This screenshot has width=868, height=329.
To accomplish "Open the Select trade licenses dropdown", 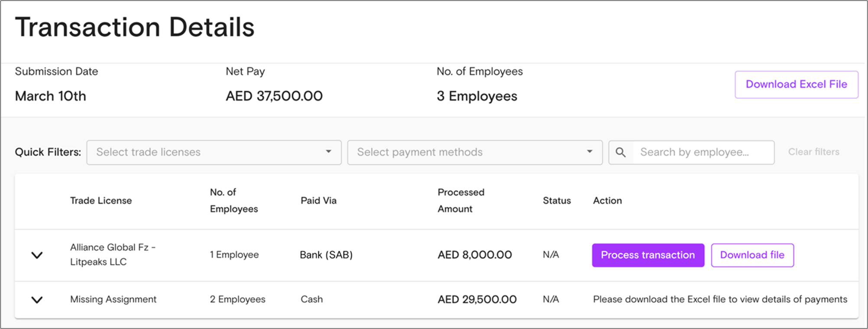I will pyautogui.click(x=214, y=152).
